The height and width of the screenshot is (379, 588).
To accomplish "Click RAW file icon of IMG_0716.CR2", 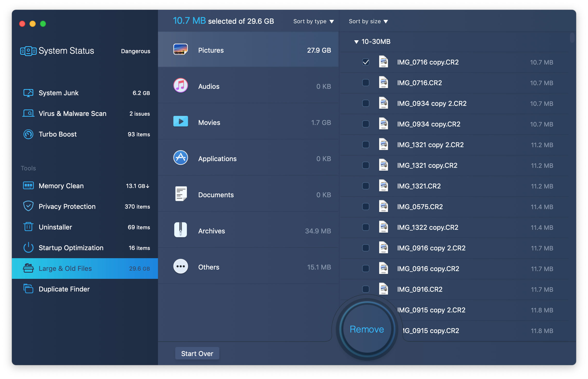I will [x=384, y=83].
